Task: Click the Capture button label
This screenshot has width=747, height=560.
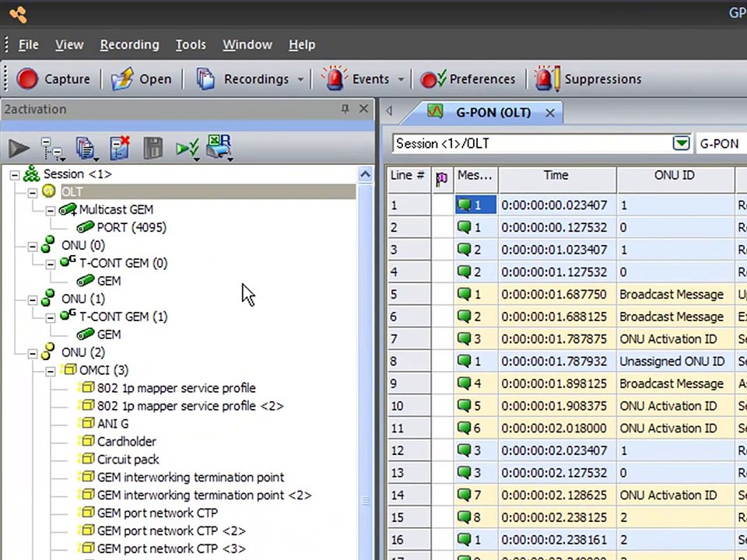Action: pyautogui.click(x=67, y=79)
